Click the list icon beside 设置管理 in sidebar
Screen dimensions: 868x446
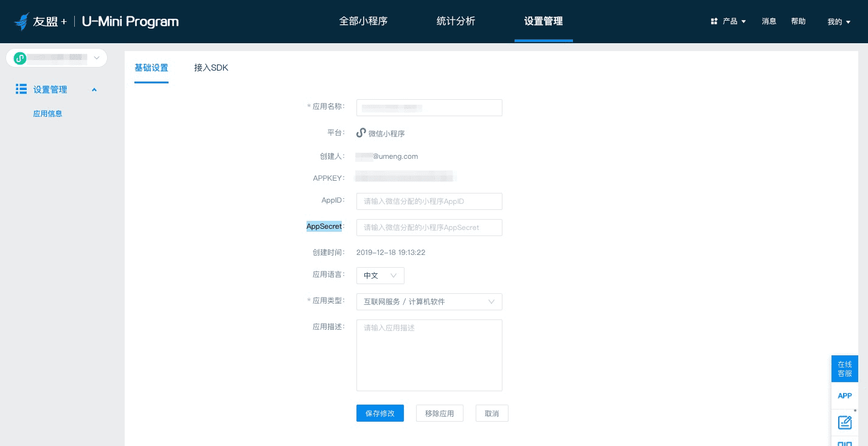click(x=21, y=89)
